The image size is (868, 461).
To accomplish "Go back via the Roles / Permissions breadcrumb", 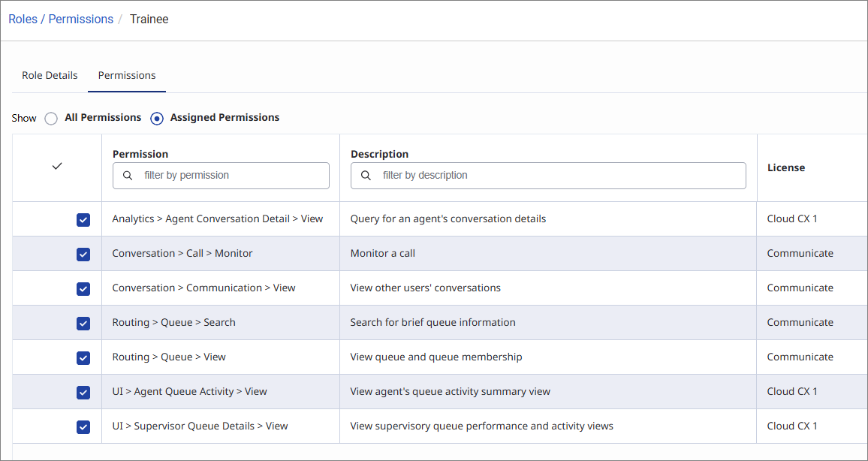I will (61, 20).
